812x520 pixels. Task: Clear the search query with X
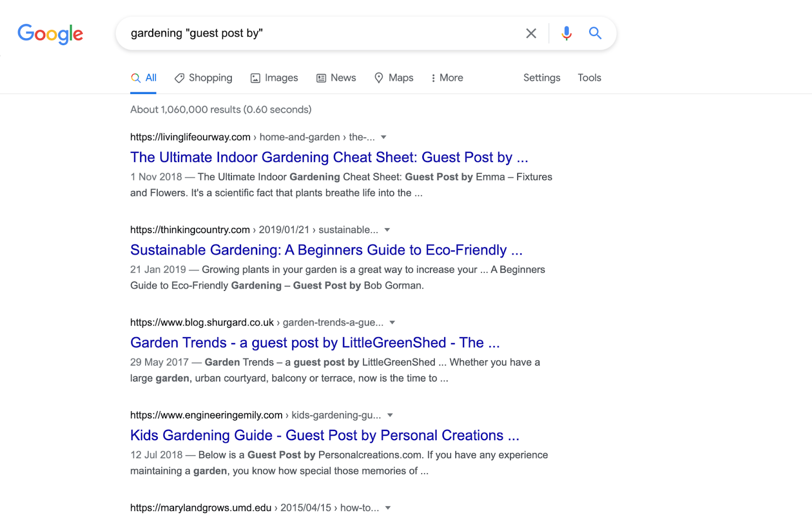(x=531, y=34)
